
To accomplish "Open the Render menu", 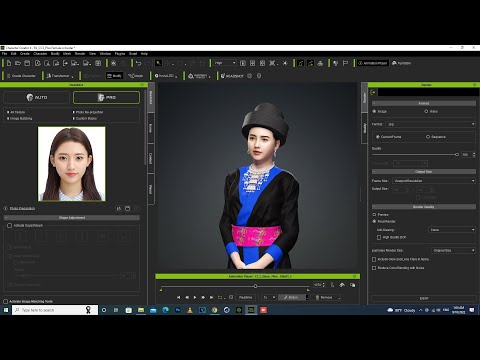I will point(80,54).
